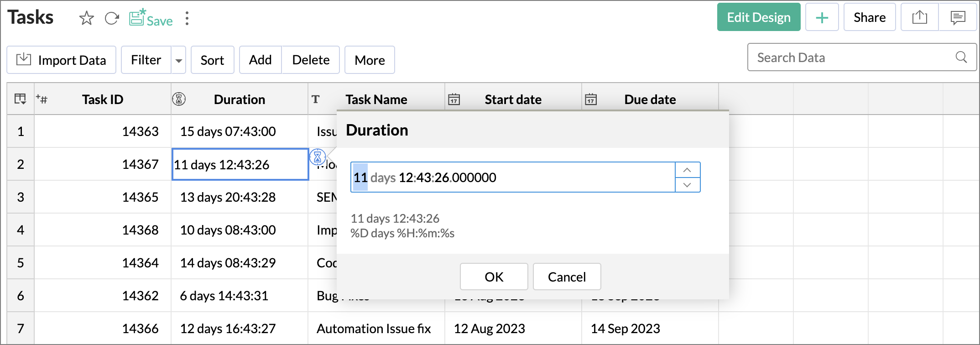Open the column chooser table icon
Screen dimensions: 980x345
click(x=21, y=99)
